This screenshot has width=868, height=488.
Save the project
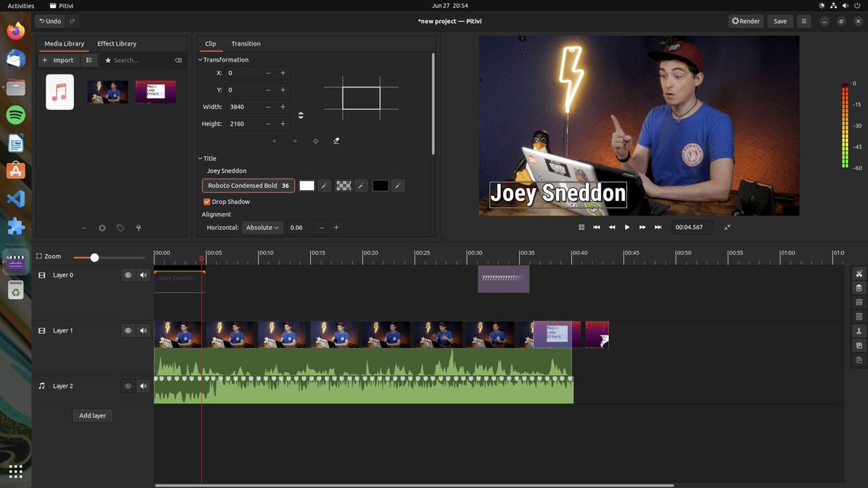pyautogui.click(x=780, y=21)
